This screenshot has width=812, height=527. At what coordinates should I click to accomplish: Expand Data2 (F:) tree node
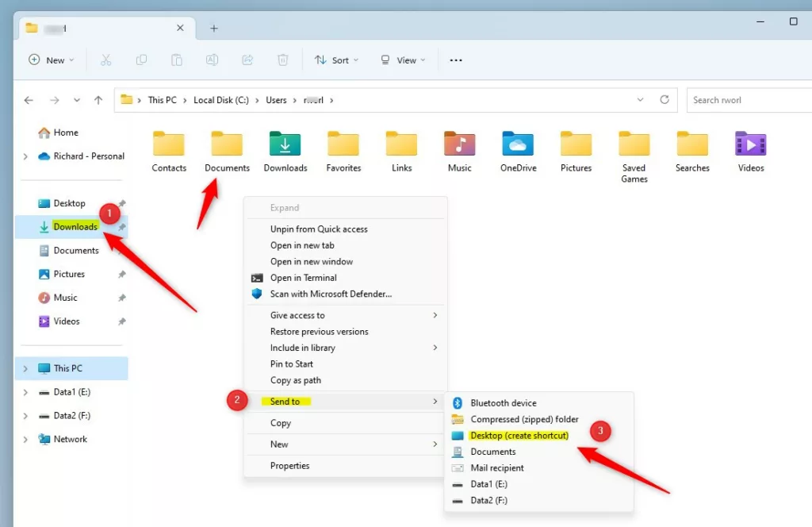[x=25, y=416]
